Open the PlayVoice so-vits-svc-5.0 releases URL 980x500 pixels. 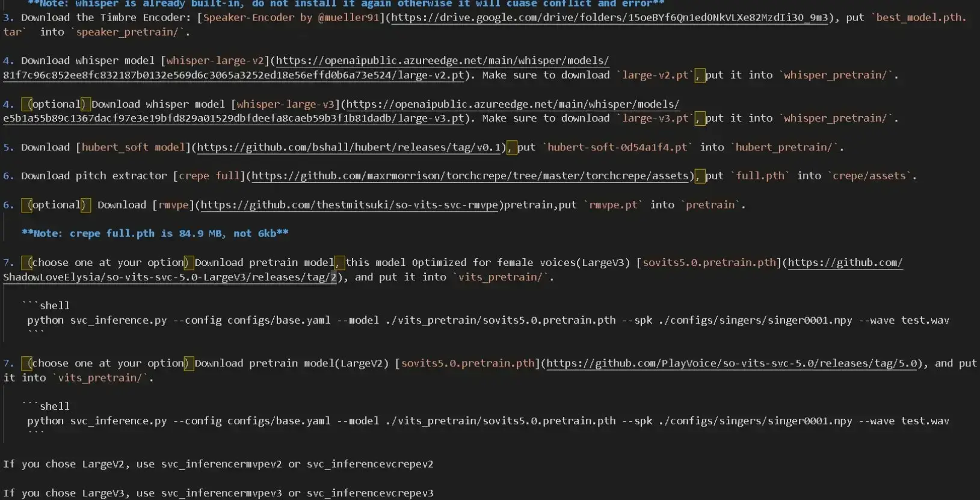tap(732, 363)
